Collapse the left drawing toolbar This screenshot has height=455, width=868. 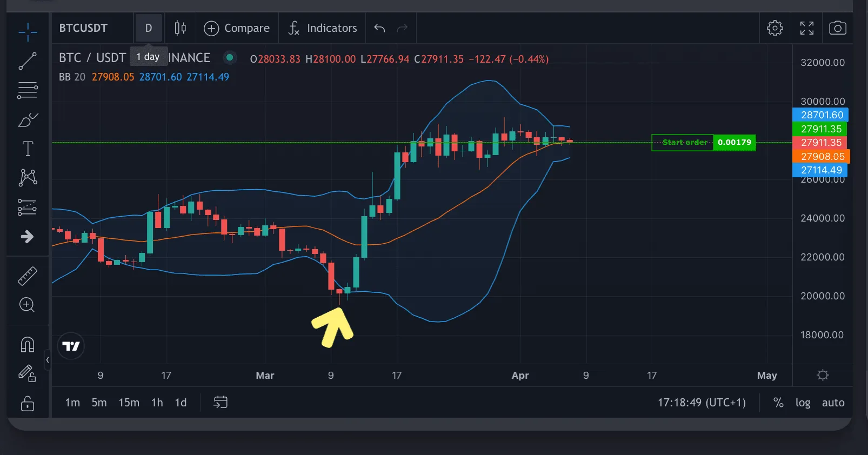(x=48, y=360)
